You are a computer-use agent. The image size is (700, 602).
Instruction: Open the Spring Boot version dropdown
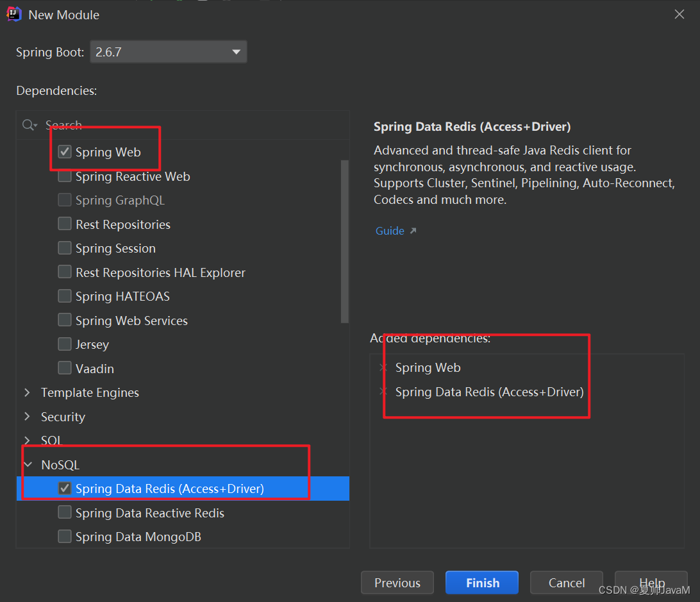pos(169,52)
